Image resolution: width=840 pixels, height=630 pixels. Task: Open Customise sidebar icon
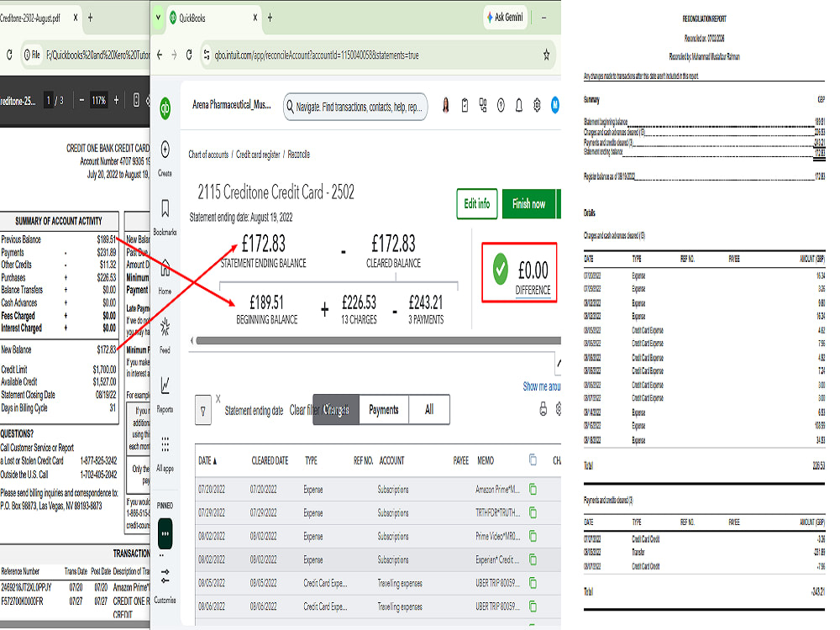click(x=165, y=576)
